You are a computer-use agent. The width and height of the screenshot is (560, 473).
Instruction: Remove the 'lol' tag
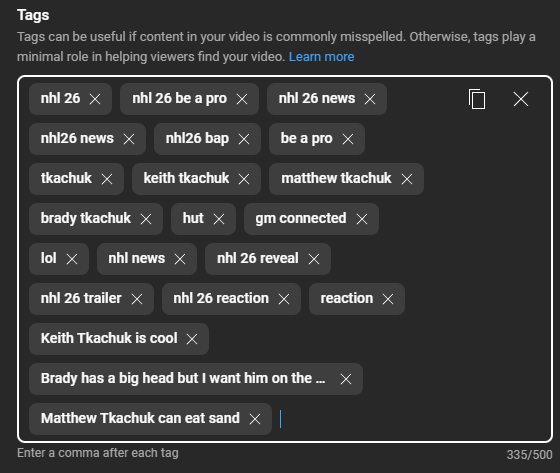tap(72, 259)
